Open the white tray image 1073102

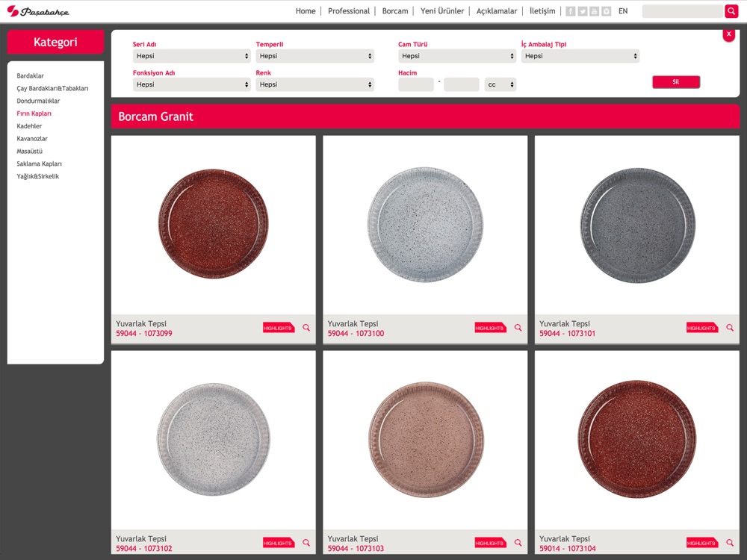(x=213, y=439)
